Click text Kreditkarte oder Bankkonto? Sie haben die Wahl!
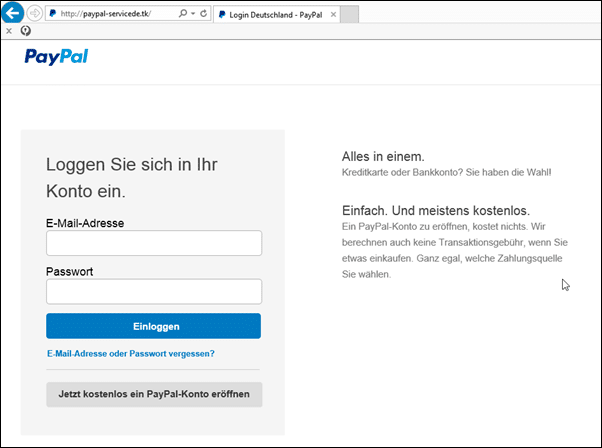This screenshot has width=602, height=448. pyautogui.click(x=447, y=172)
